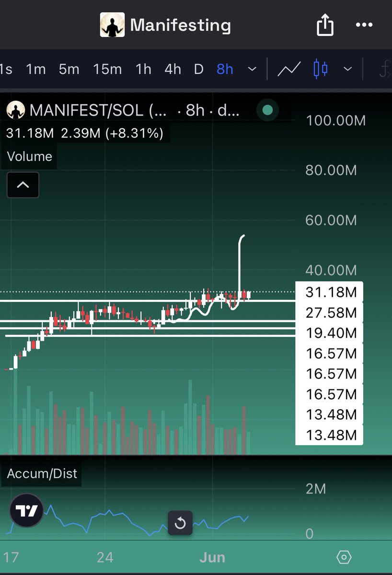Tap the +8.31% change value
392x575 pixels.
point(135,133)
